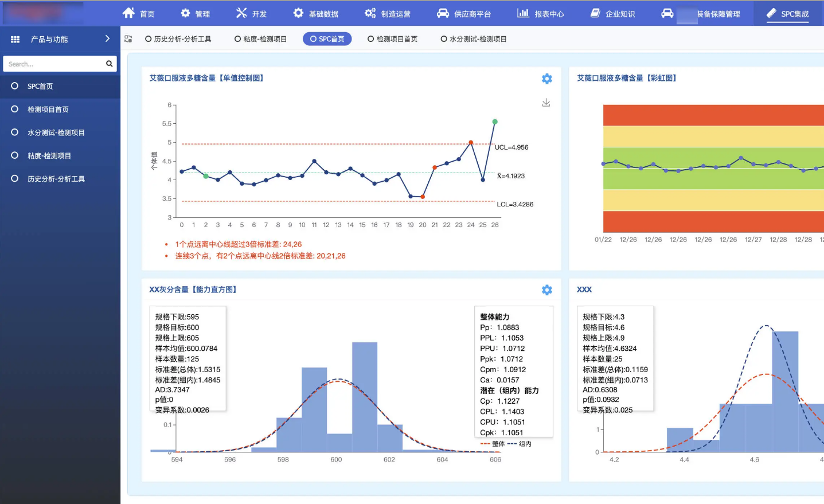
Task: Toggle the 整体 legend entry in histogram
Action: (493, 444)
